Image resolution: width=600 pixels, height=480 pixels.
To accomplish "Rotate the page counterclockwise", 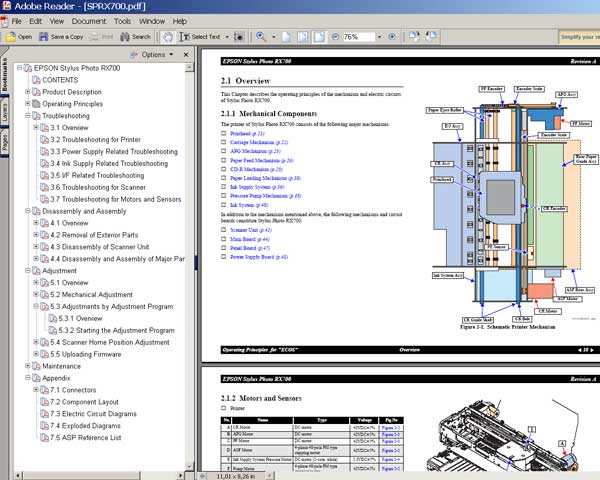I will pos(431,36).
